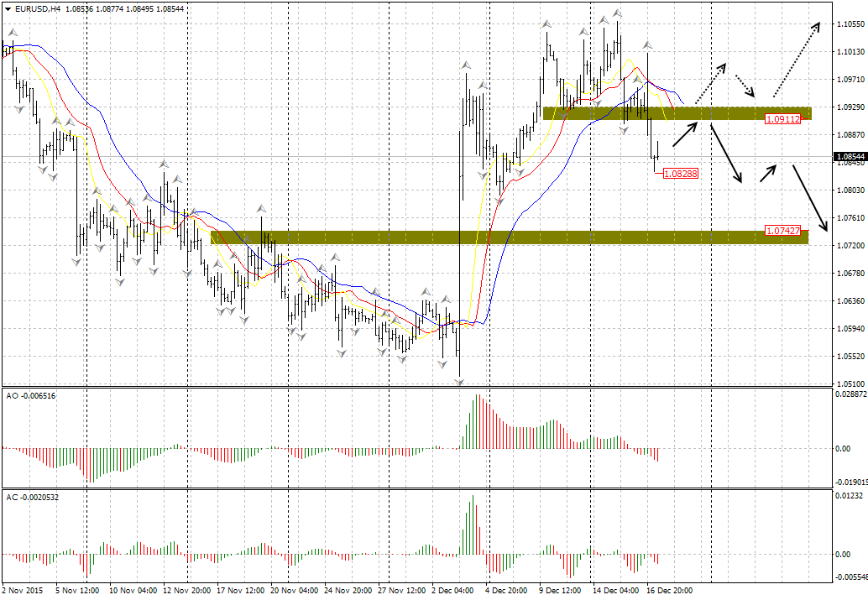Click the red 1.09112 price label
The height and width of the screenshot is (600, 868).
(x=782, y=120)
